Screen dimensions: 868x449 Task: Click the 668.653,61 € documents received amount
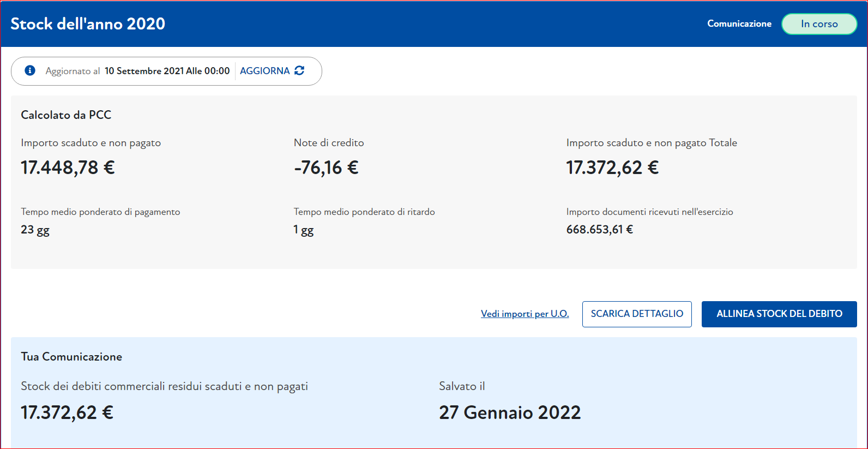pos(599,230)
